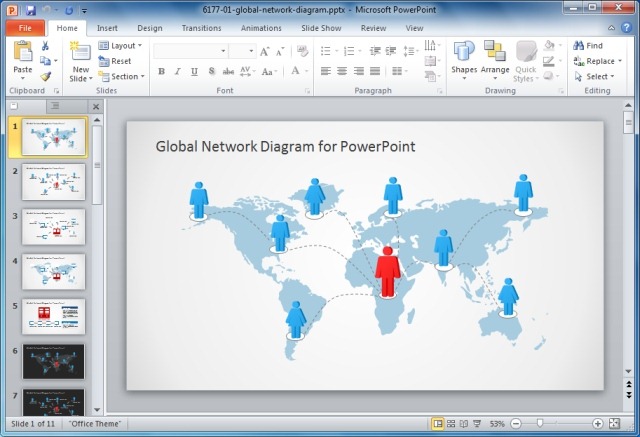
Task: Toggle Underline formatting
Action: tap(194, 71)
